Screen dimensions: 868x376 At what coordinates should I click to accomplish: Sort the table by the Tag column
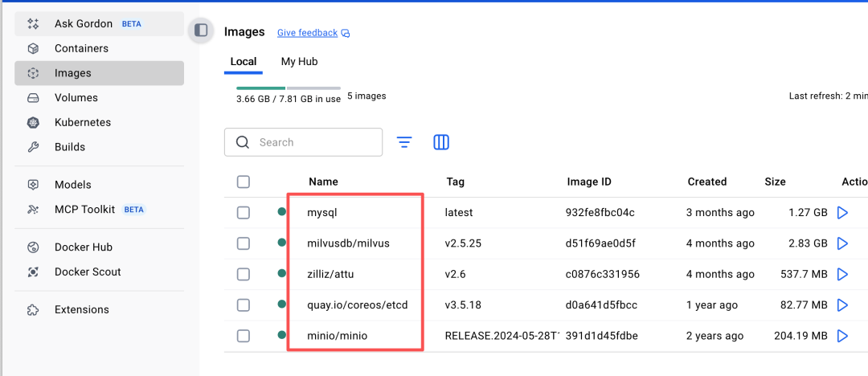[x=456, y=182]
